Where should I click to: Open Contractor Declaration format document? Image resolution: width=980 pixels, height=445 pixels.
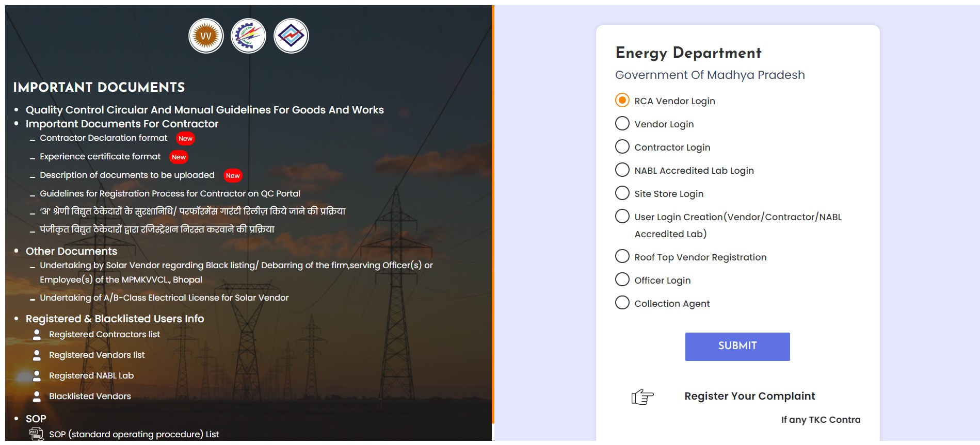104,138
